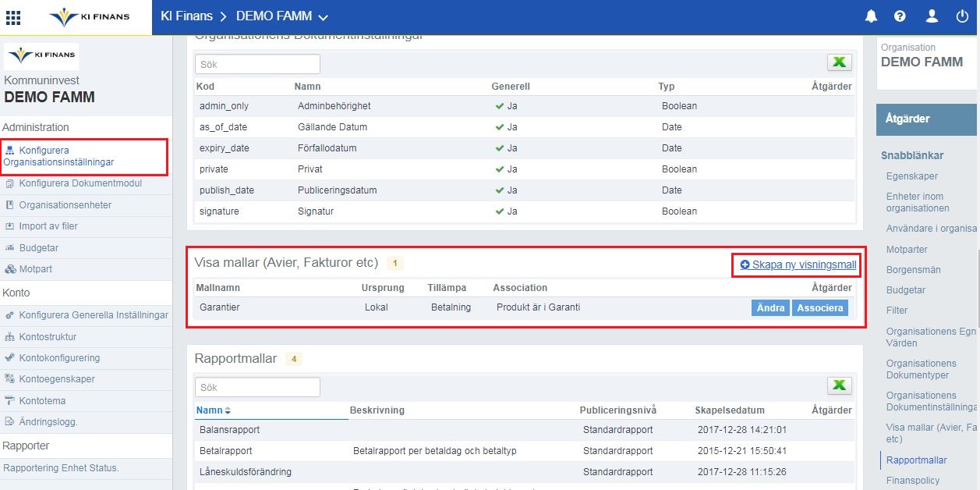Image resolution: width=980 pixels, height=490 pixels.
Task: Click the Ändra button for Garantier
Action: 771,307
